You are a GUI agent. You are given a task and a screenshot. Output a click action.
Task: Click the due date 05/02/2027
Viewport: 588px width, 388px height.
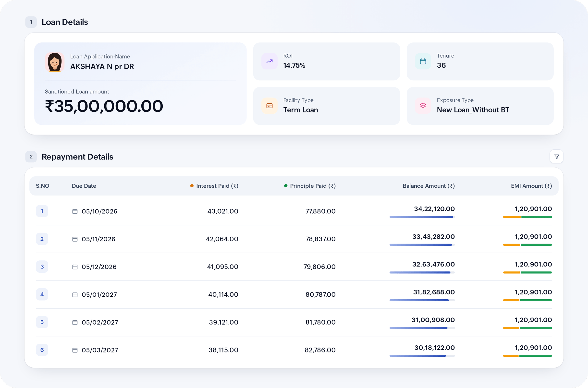point(100,322)
